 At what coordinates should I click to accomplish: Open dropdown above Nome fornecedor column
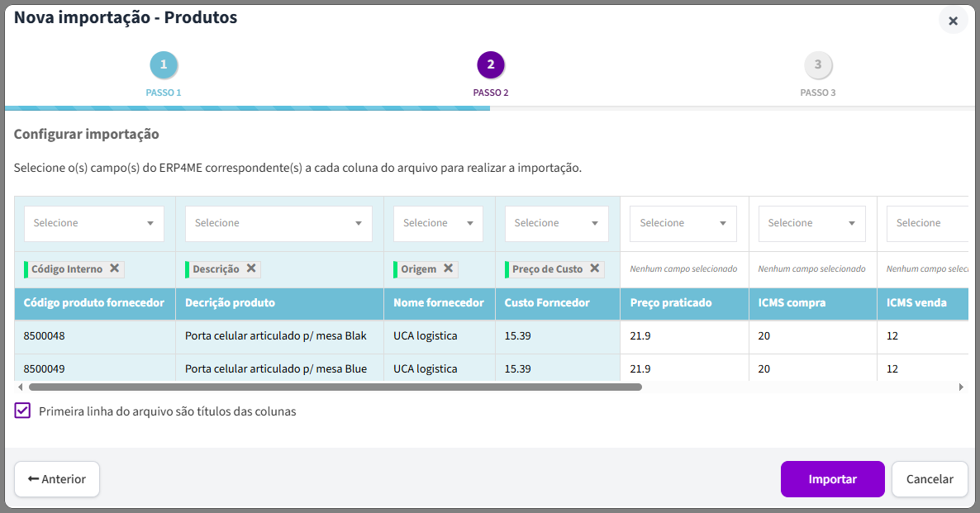click(438, 223)
